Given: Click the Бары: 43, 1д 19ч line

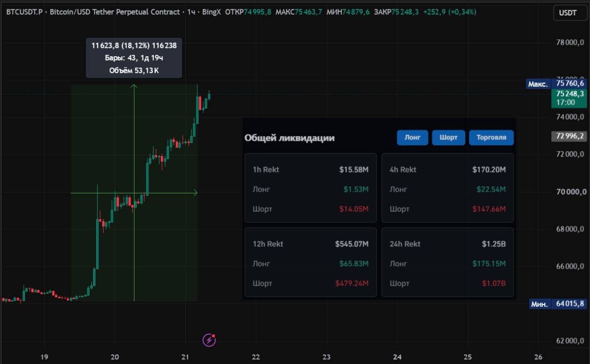Looking at the screenshot, I should (x=134, y=58).
